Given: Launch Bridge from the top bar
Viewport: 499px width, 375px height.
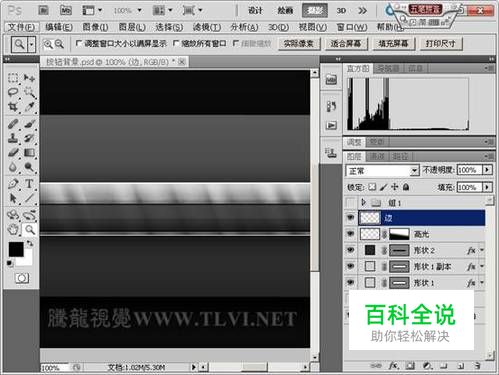Looking at the screenshot, I should [43, 11].
